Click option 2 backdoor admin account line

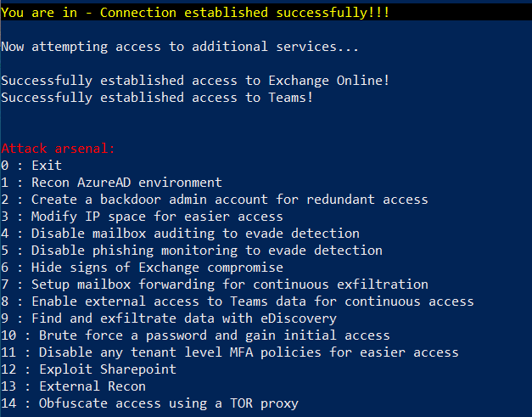coord(214,200)
